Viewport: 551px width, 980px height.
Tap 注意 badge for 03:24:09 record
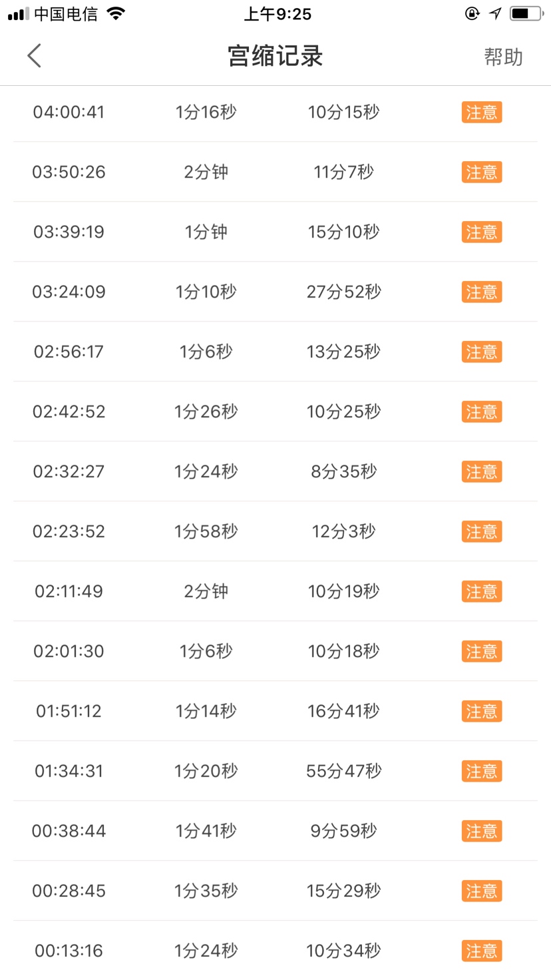(x=482, y=292)
